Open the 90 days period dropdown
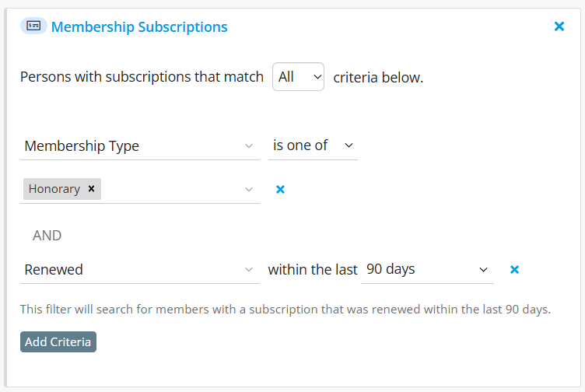 point(427,269)
